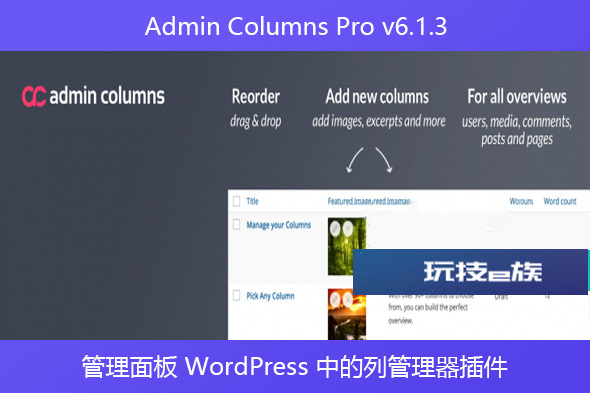Image resolution: width=590 pixels, height=393 pixels.
Task: Click the remove X icon on forest image
Action: (x=348, y=228)
